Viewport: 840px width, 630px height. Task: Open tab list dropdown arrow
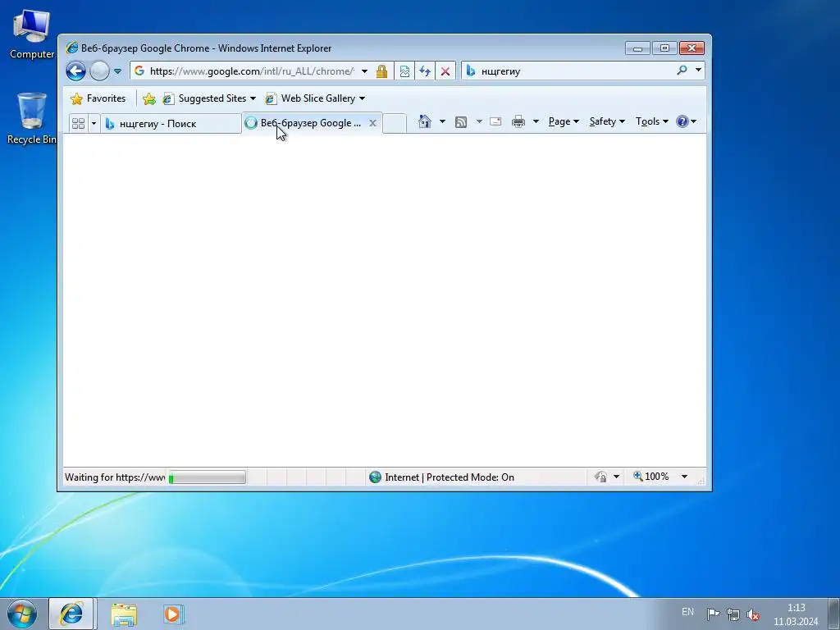click(x=94, y=123)
